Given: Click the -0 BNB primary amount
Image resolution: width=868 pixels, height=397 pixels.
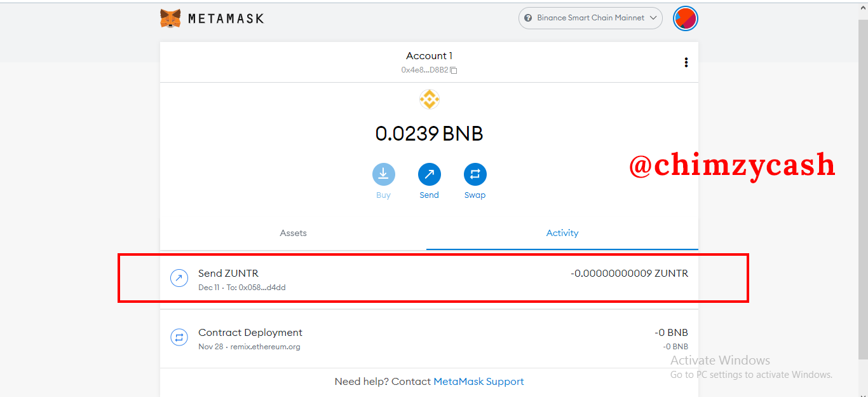Looking at the screenshot, I should point(671,333).
